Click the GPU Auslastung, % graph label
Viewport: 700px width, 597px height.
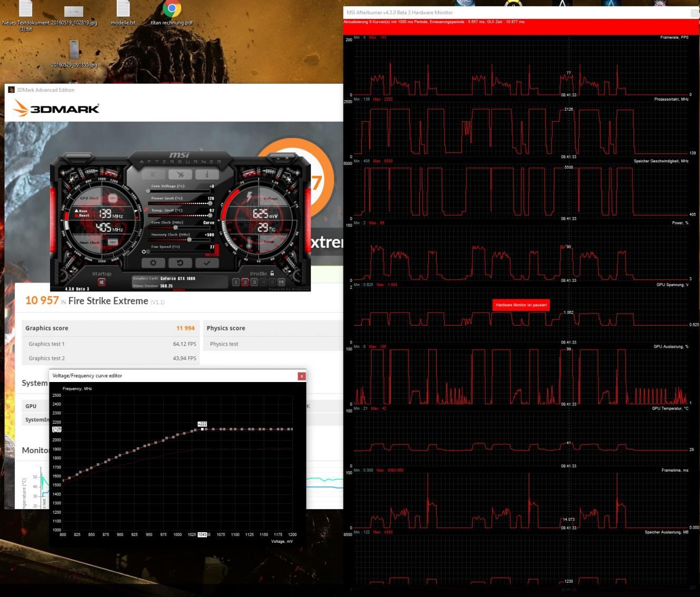click(671, 347)
